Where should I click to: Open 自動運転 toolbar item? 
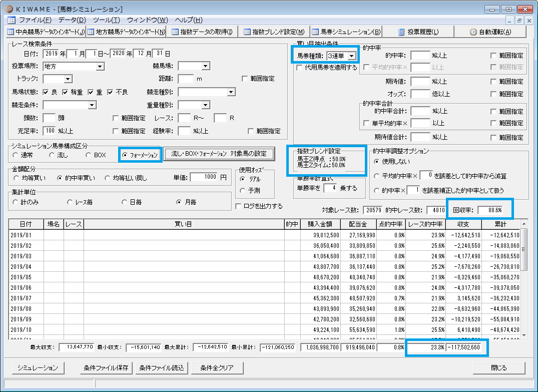pos(490,32)
